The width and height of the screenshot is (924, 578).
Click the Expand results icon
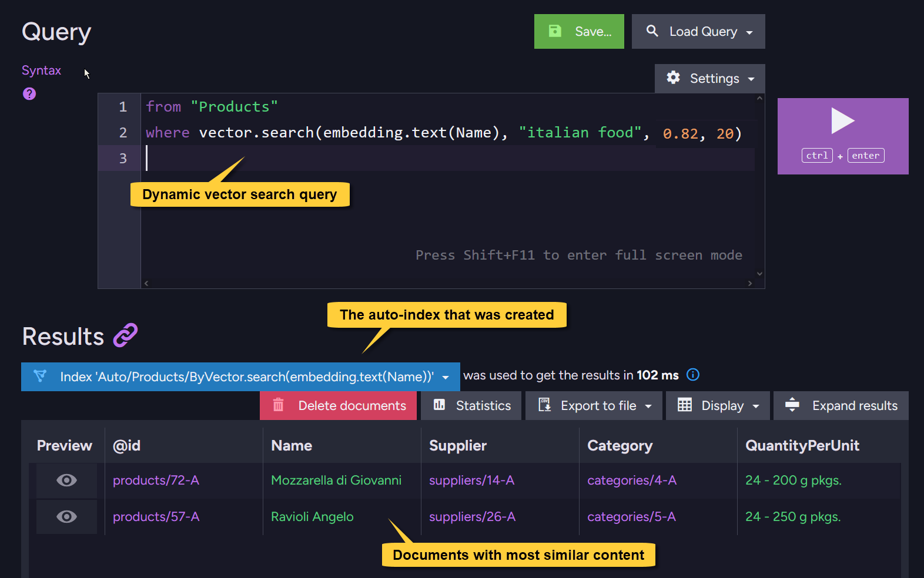[792, 405]
